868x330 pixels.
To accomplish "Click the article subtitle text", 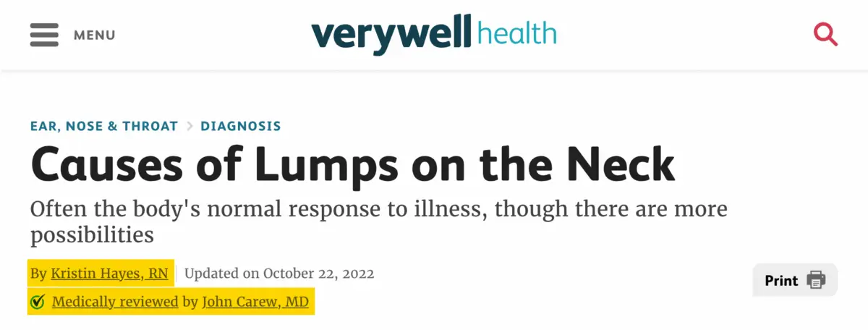I will 379,222.
